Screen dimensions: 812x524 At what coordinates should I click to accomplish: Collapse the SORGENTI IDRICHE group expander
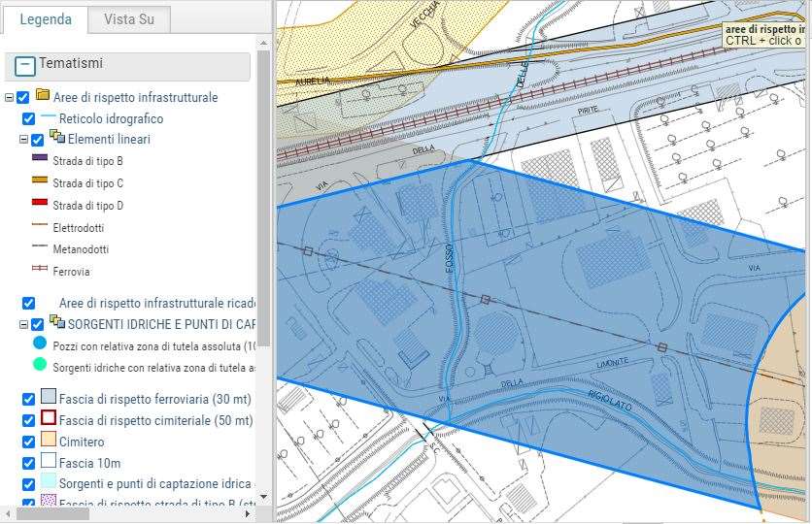pos(23,325)
